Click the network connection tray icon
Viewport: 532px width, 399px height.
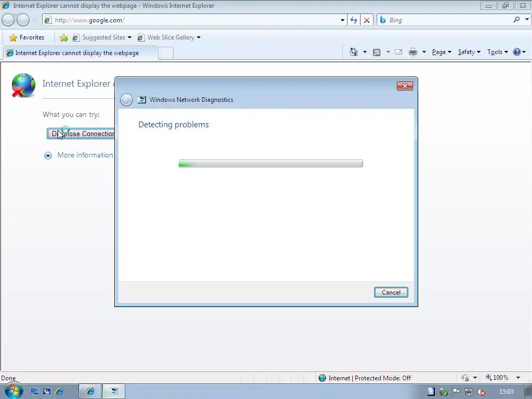click(469, 392)
